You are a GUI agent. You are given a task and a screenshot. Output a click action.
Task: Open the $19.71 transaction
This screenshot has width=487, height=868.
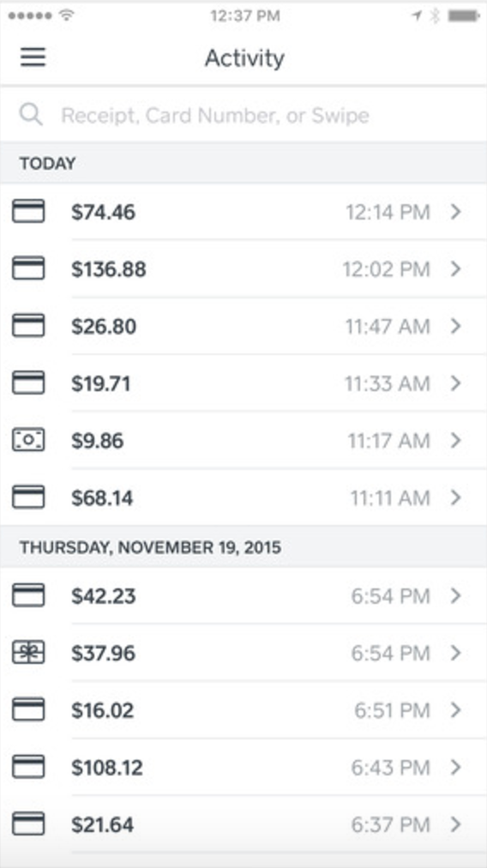pos(243,383)
